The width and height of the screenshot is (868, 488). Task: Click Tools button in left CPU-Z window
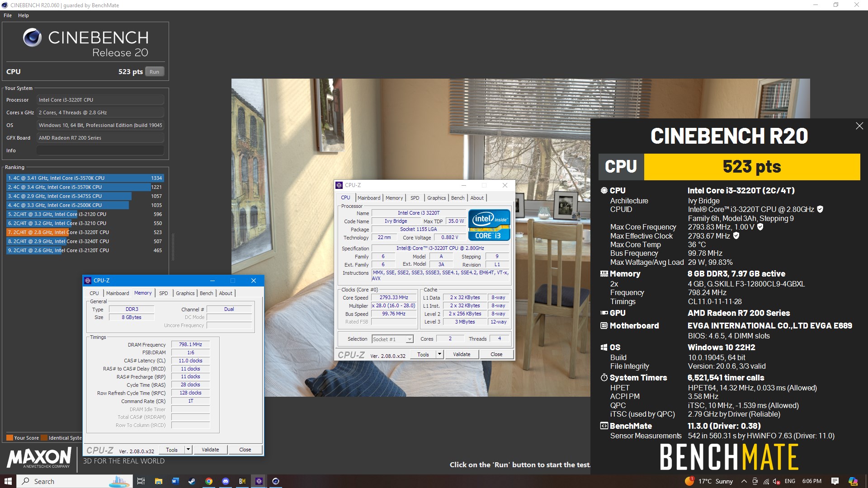(x=172, y=450)
